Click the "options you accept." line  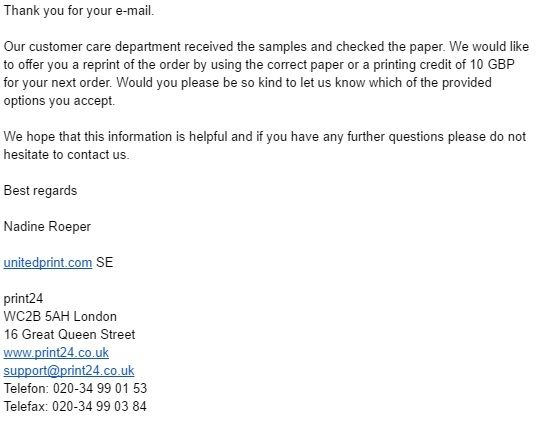tap(59, 101)
